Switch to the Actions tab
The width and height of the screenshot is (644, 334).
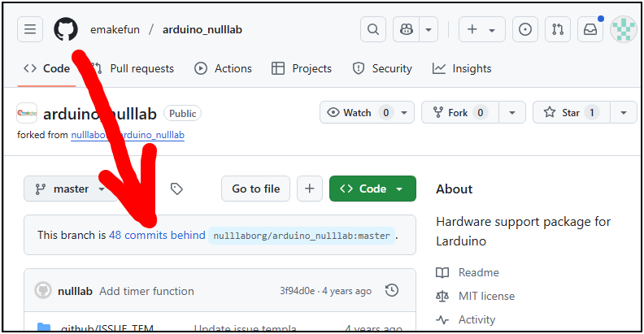[223, 68]
